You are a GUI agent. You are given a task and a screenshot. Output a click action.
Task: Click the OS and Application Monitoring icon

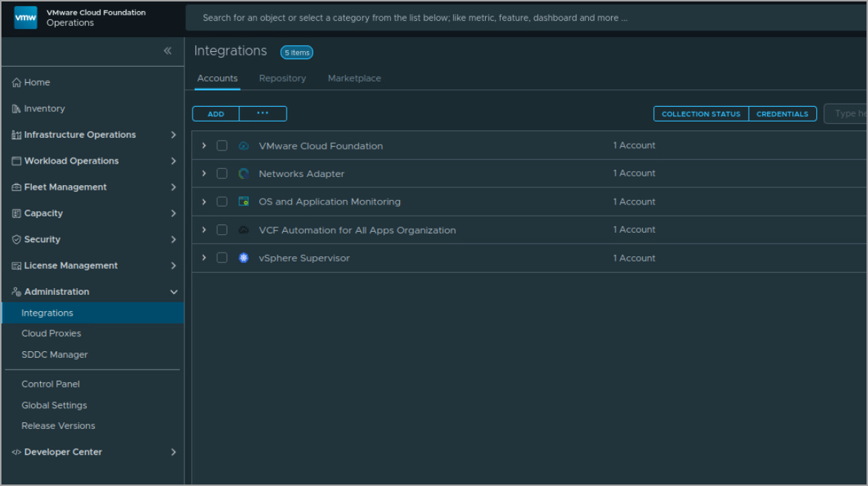pos(244,202)
